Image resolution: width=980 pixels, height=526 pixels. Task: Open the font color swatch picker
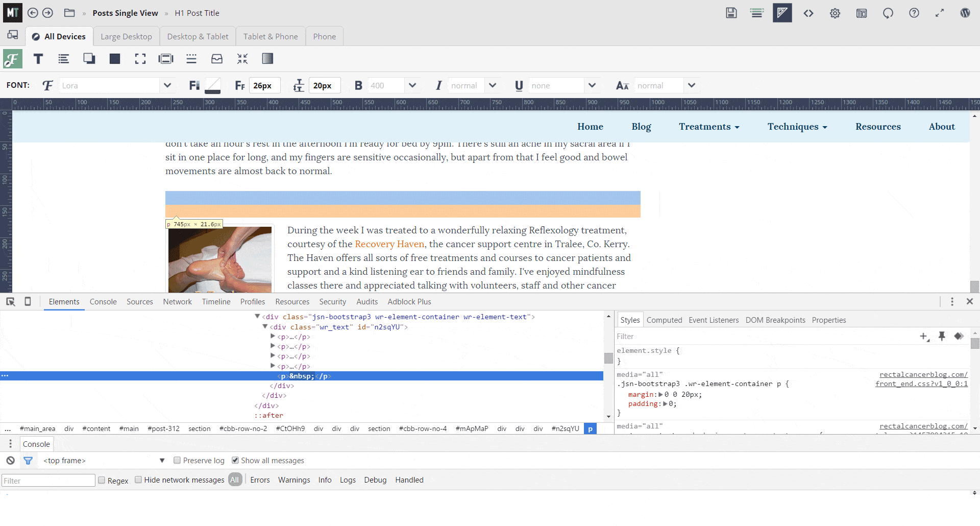tap(212, 85)
